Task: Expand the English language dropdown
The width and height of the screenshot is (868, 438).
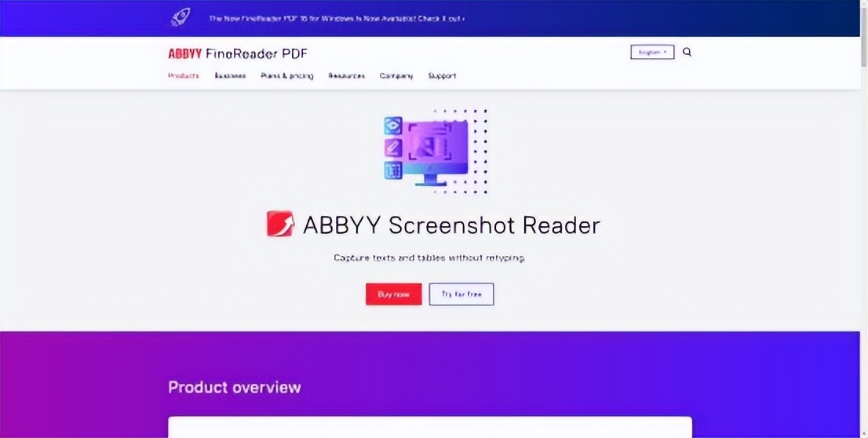Action: (651, 53)
